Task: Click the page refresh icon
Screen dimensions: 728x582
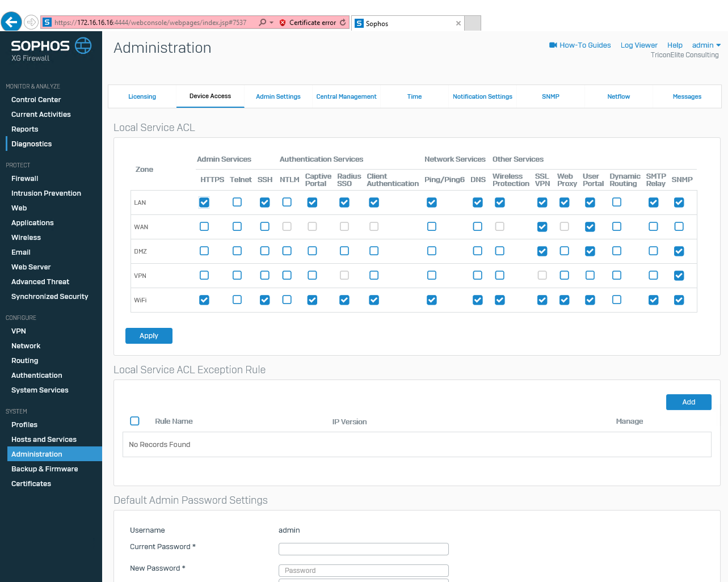Action: click(x=343, y=22)
